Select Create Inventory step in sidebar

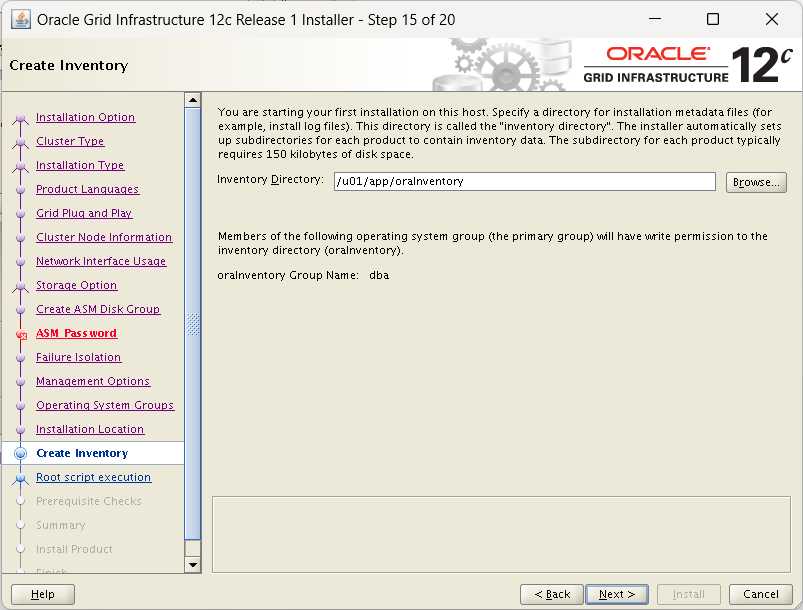click(82, 453)
